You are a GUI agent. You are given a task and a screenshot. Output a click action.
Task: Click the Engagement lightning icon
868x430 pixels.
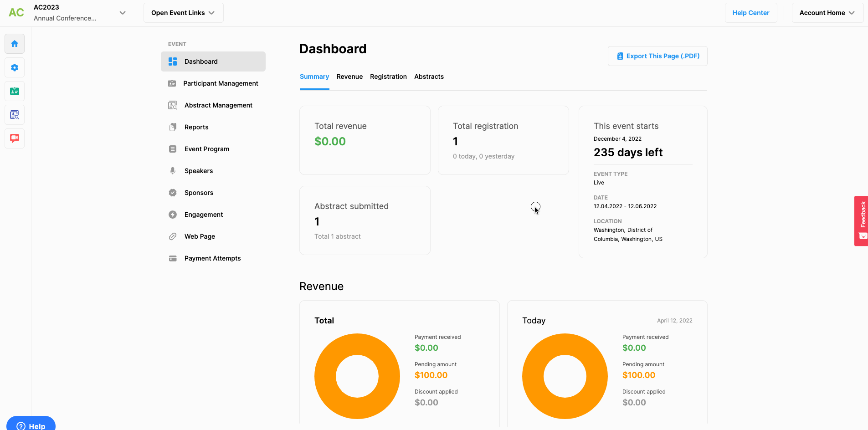pos(173,215)
